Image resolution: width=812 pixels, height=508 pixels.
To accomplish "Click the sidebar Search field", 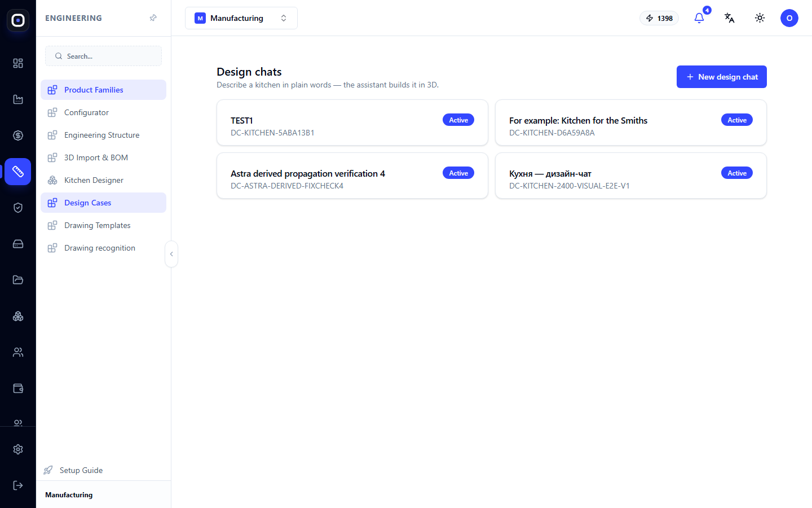I will pyautogui.click(x=103, y=56).
